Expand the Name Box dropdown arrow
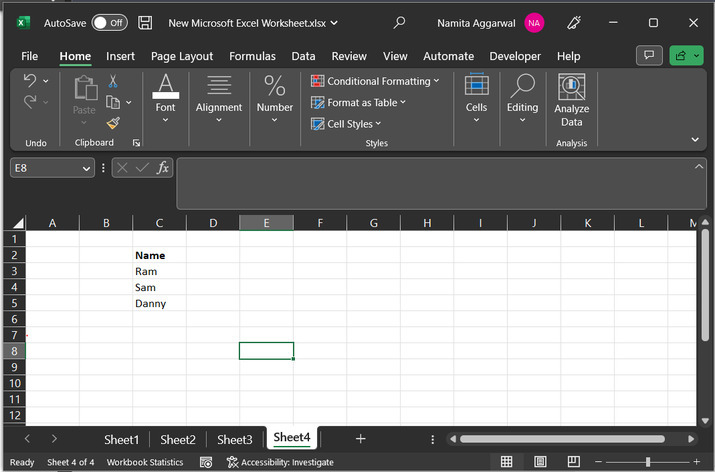 pos(87,168)
